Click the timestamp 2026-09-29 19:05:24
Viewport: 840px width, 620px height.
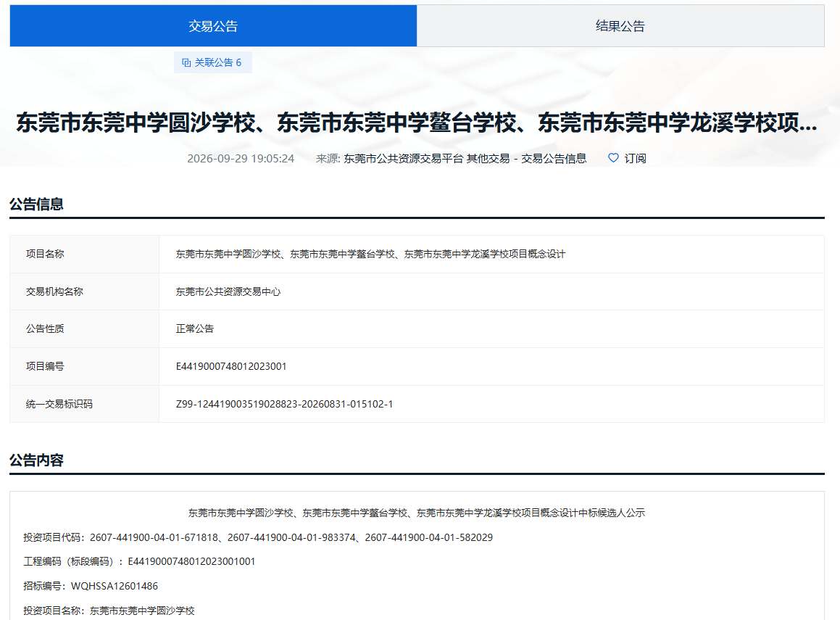(x=241, y=159)
